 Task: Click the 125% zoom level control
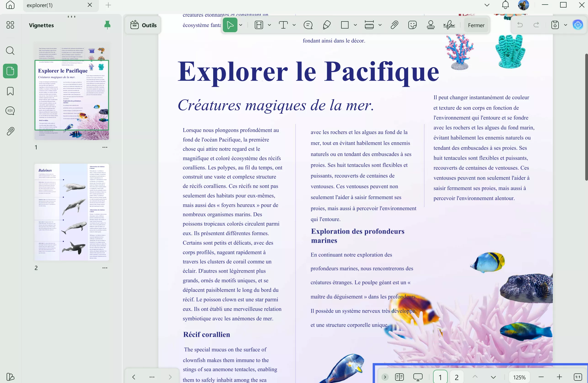[x=519, y=377]
